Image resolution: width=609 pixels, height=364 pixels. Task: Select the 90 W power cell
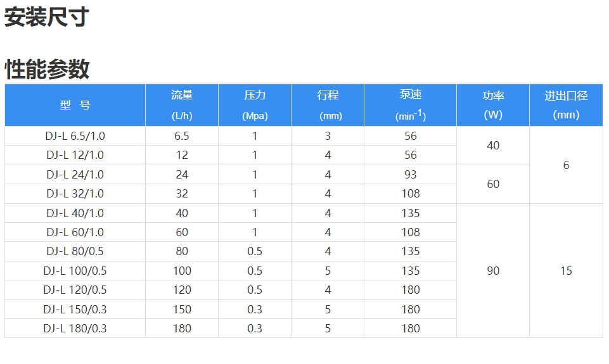(493, 271)
